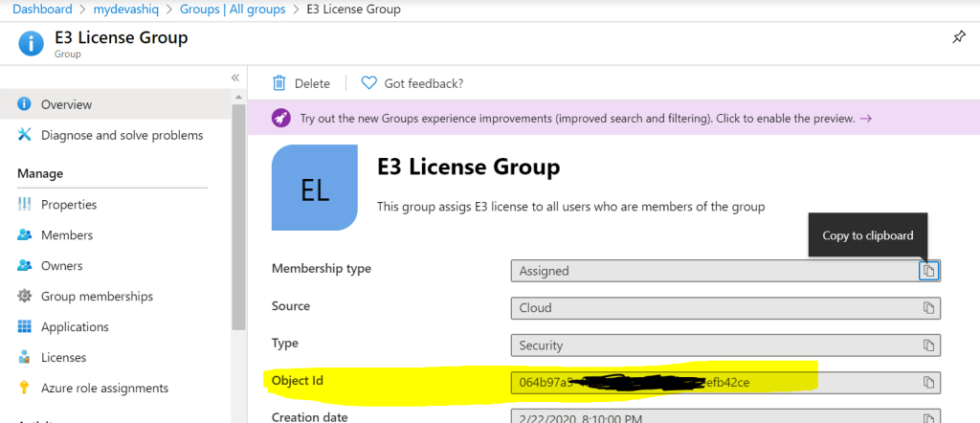The width and height of the screenshot is (980, 423).
Task: Pin the E3 License Group blade
Action: pos(959,37)
